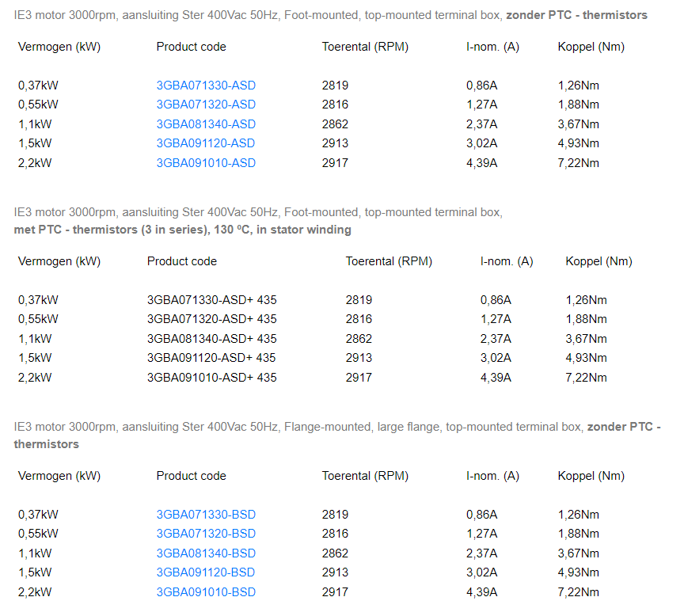
Task: Click the 3GBA081340-ASD+ 435 code cell
Action: coord(211,339)
